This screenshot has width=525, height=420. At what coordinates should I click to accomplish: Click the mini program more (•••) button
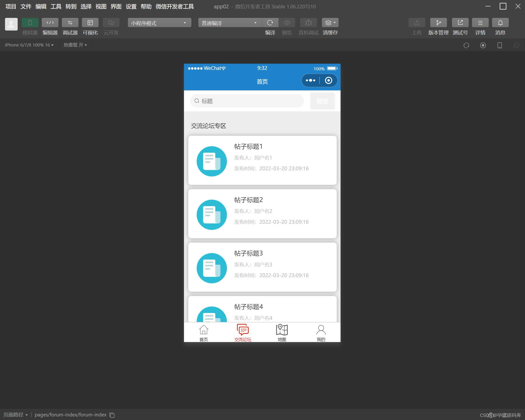point(310,80)
